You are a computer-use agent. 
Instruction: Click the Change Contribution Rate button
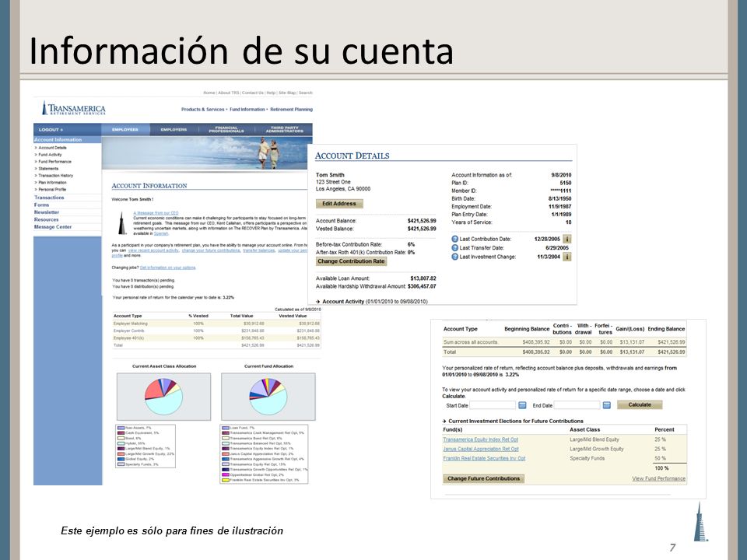click(351, 261)
